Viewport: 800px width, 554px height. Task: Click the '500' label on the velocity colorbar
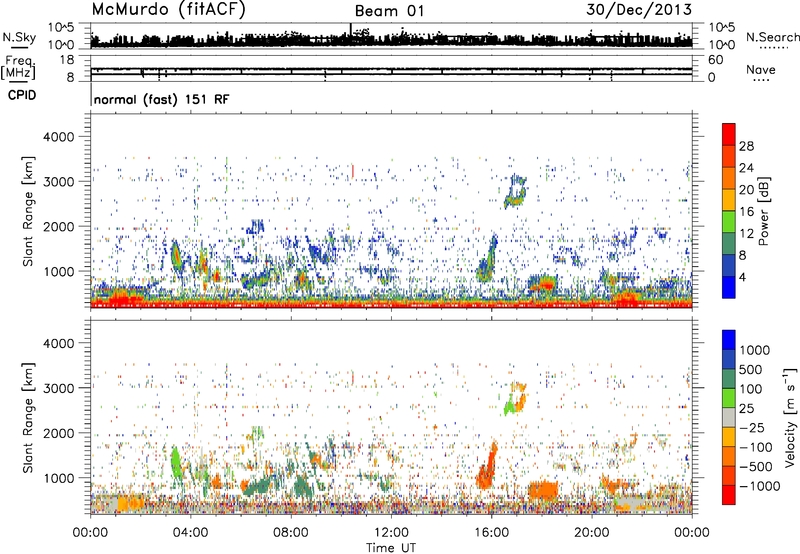click(x=751, y=369)
